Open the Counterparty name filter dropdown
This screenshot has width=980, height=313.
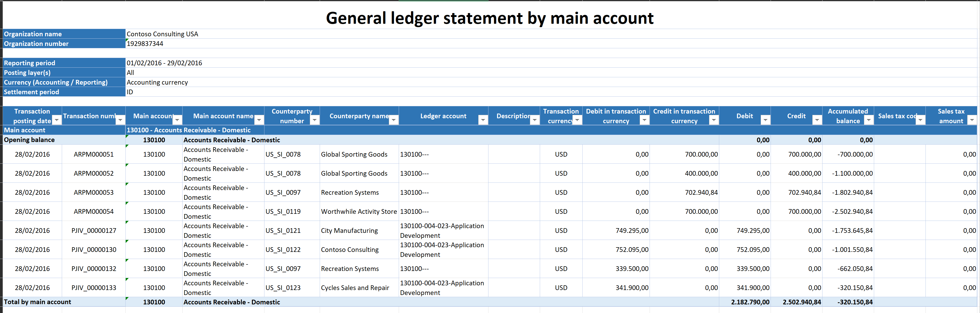coord(394,120)
